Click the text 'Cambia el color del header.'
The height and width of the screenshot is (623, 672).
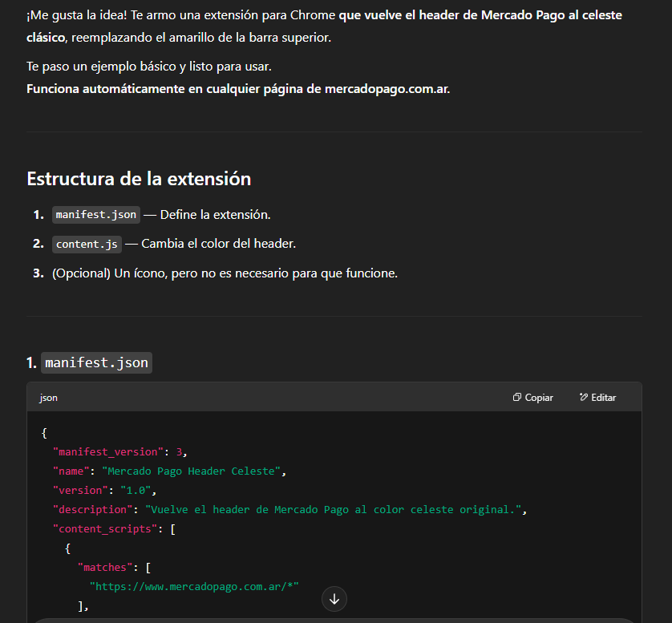click(219, 244)
